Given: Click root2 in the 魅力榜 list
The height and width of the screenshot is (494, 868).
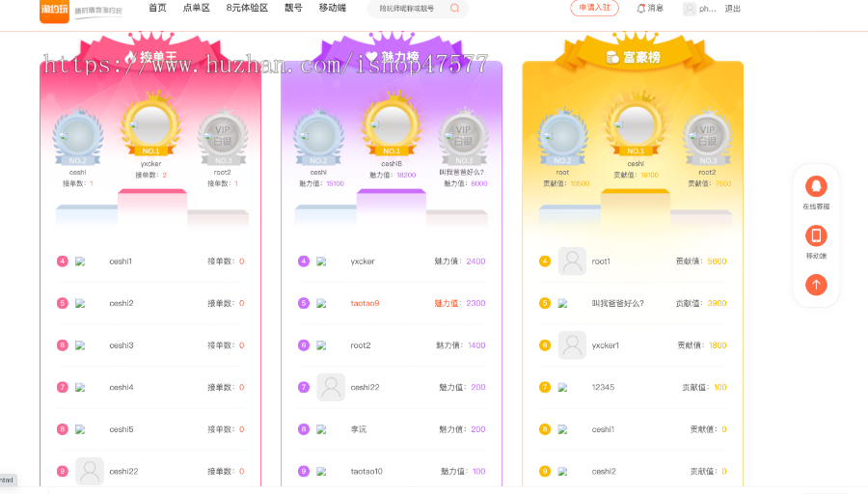Looking at the screenshot, I should [361, 345].
